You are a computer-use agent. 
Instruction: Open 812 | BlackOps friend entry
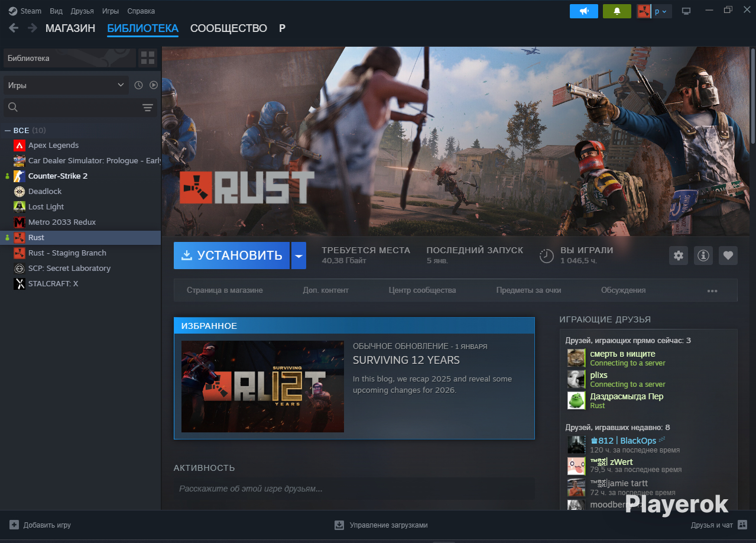(x=648, y=444)
